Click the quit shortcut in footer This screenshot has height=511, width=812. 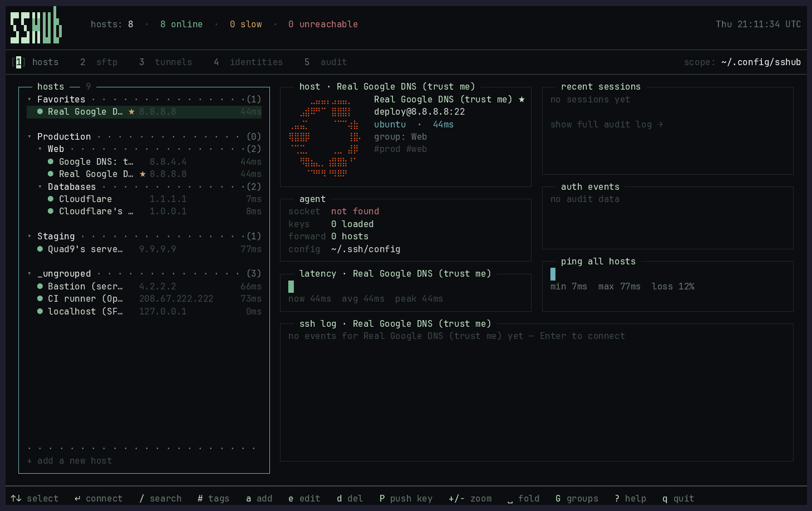(678, 499)
